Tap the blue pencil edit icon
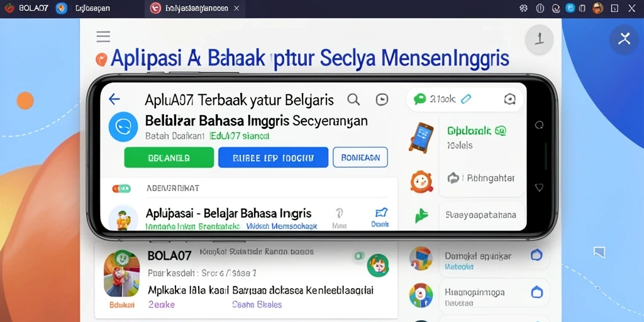The width and height of the screenshot is (644, 322). [x=466, y=99]
